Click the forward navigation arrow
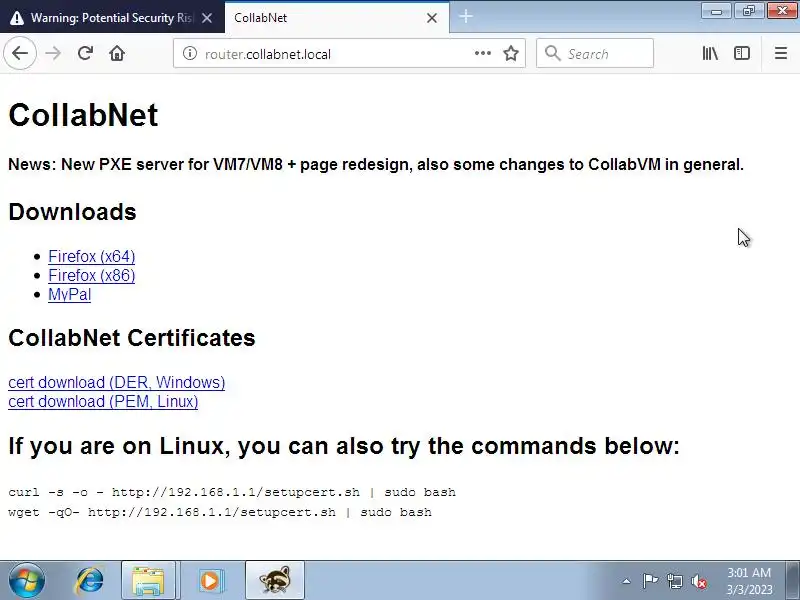 pos(53,53)
